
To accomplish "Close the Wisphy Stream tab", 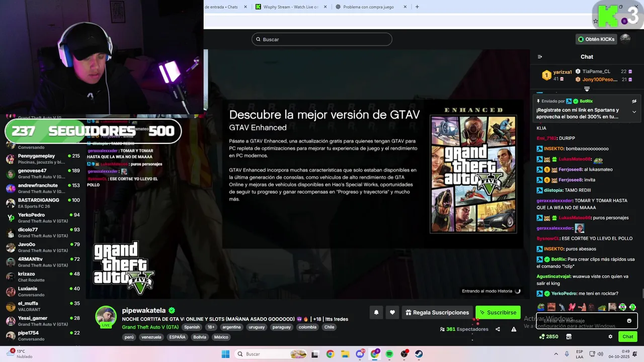I will pyautogui.click(x=325, y=7).
